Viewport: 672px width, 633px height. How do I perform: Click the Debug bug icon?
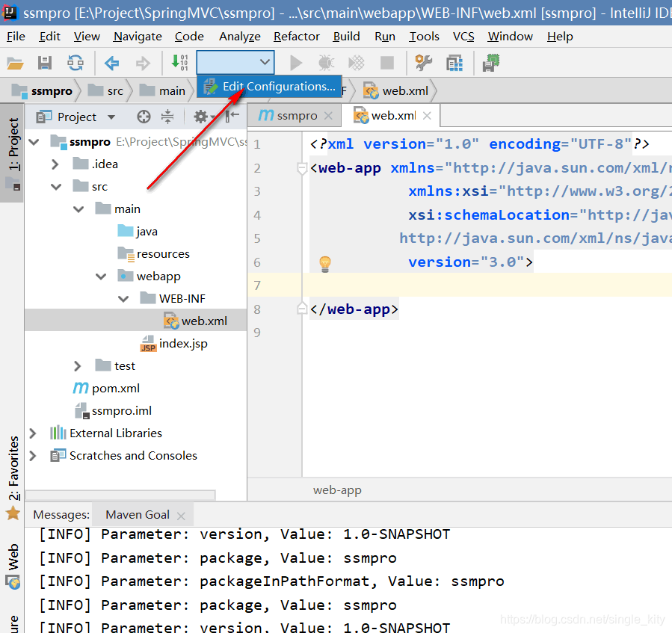pos(326,63)
